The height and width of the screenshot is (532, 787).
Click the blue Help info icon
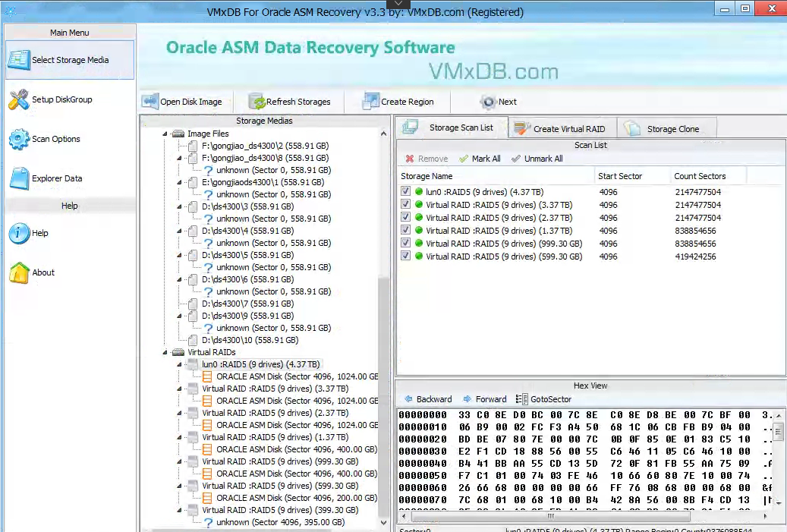(19, 233)
